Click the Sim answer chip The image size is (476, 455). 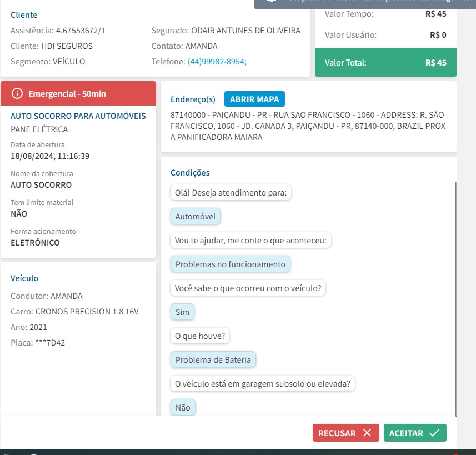(x=182, y=312)
